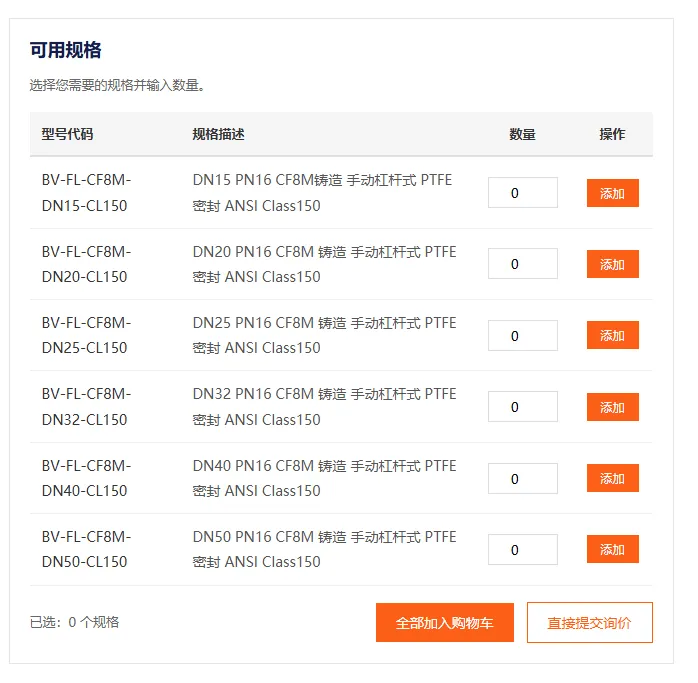
Task: Add the DN50 specification to cart
Action: 613,549
